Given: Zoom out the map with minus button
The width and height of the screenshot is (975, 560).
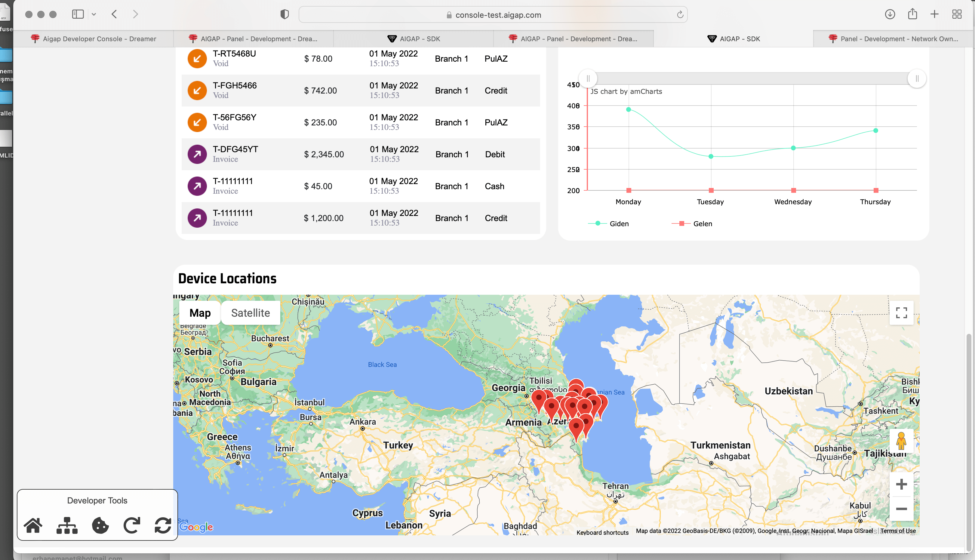Looking at the screenshot, I should click(x=901, y=509).
